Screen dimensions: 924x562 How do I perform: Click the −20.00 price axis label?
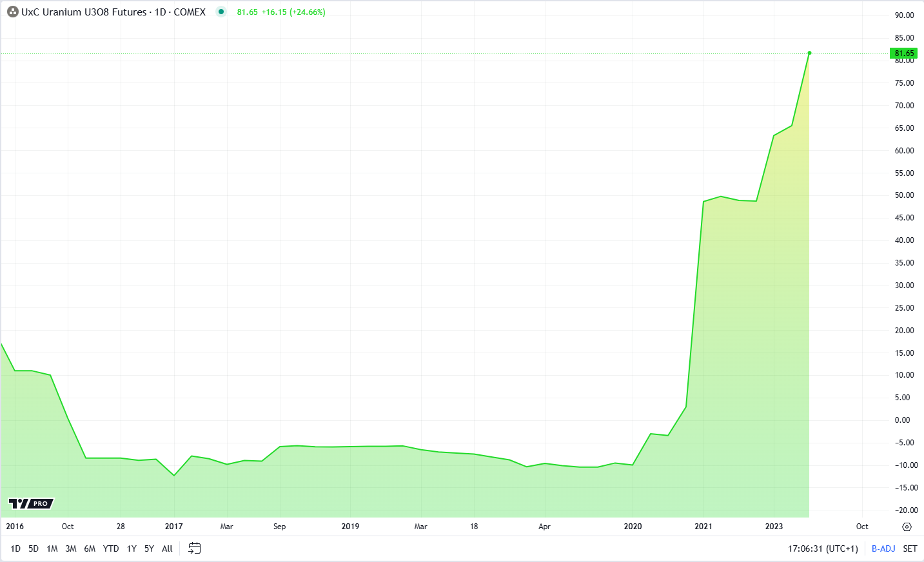[906, 510]
